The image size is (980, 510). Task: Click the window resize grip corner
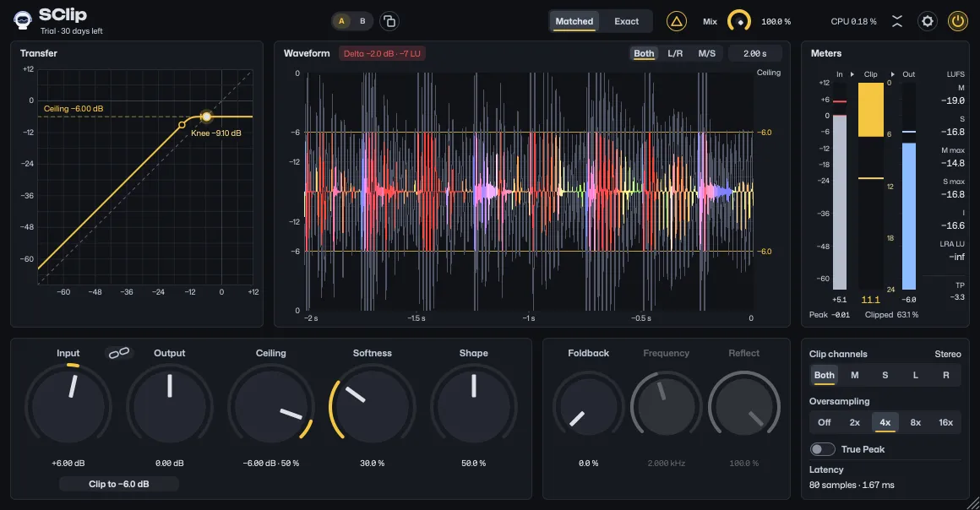click(x=972, y=502)
